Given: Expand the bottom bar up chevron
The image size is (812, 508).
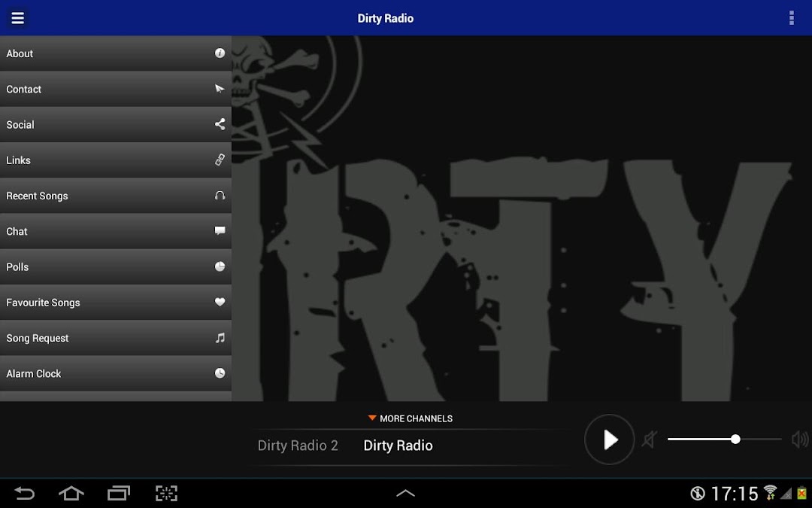Looking at the screenshot, I should (405, 493).
